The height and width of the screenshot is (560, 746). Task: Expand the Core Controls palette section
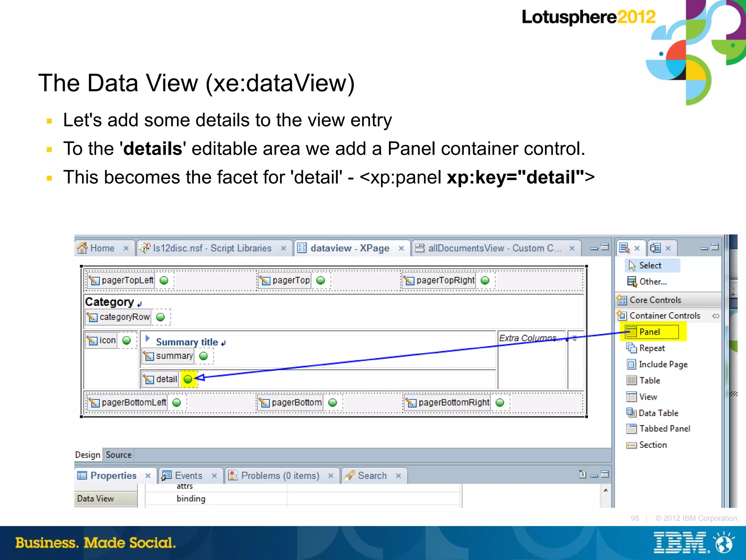(x=668, y=300)
